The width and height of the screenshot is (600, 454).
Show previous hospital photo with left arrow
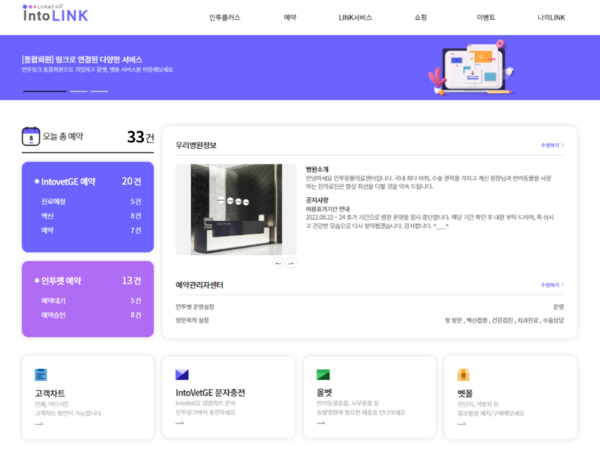pos(279,263)
